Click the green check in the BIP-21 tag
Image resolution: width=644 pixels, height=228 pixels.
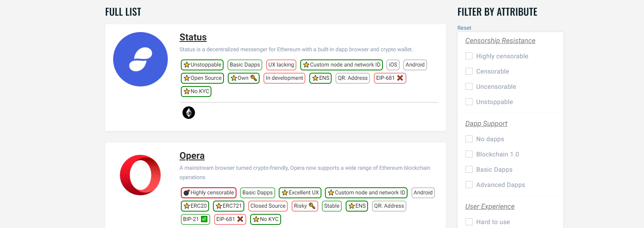(204, 219)
